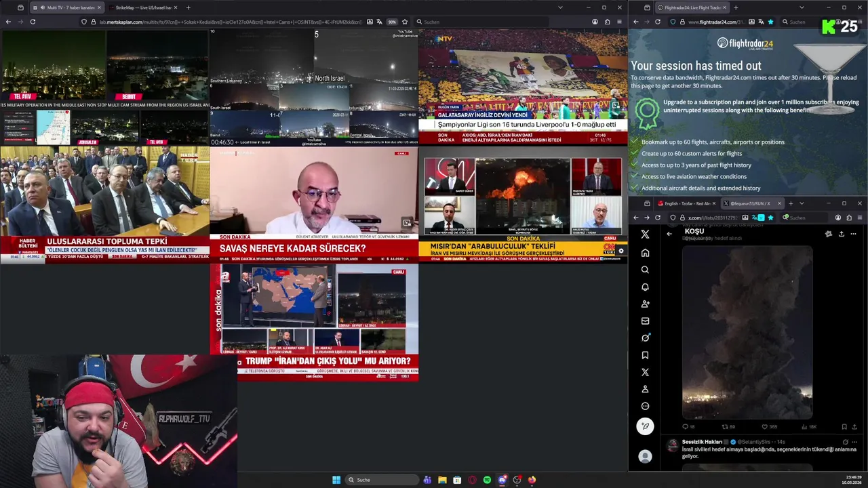Reload page in Multi TV browser window
868x488 pixels.
click(33, 22)
